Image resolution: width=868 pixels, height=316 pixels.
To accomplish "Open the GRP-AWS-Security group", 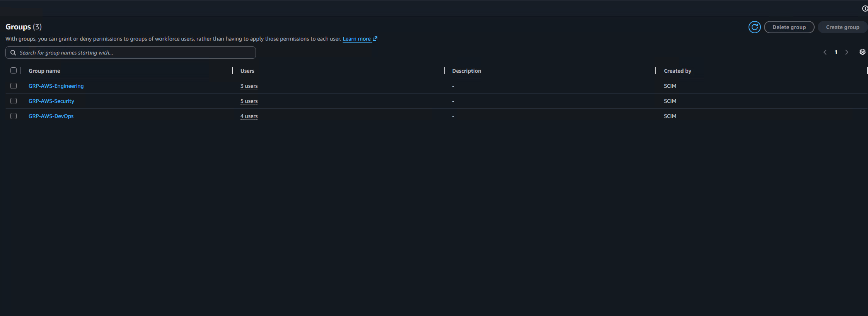I will (x=51, y=101).
